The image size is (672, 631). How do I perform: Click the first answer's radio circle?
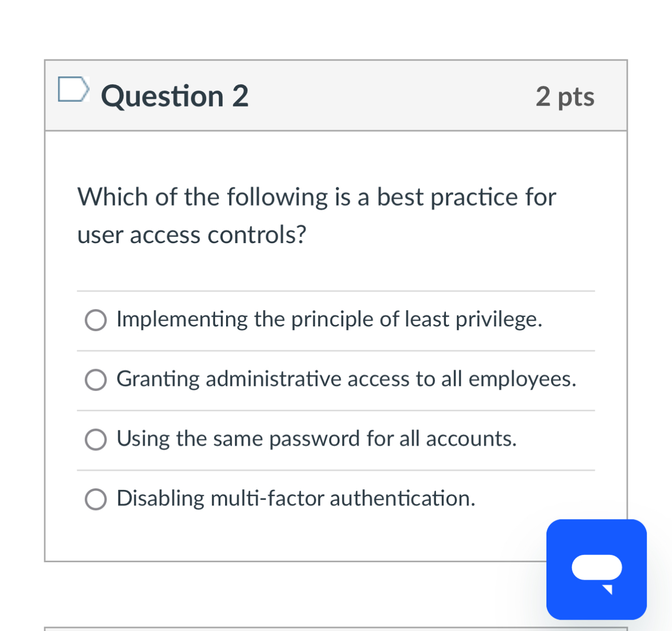pyautogui.click(x=95, y=320)
